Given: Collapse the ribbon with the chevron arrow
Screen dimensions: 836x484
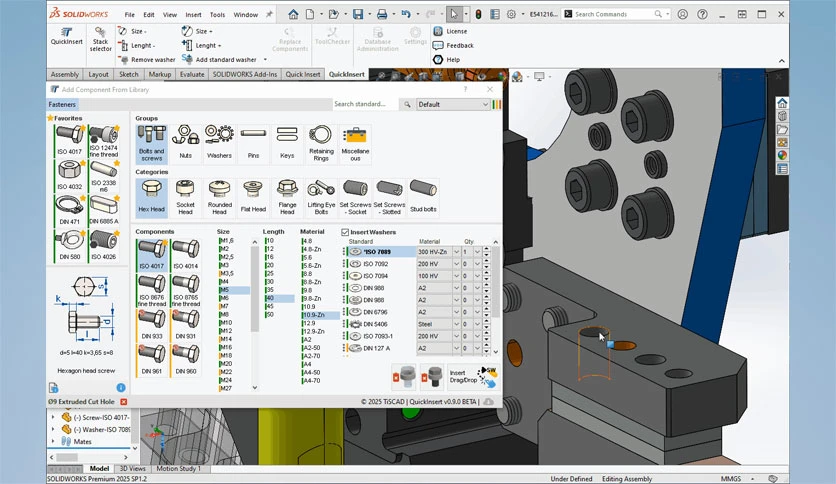Looking at the screenshot, I should (782, 61).
